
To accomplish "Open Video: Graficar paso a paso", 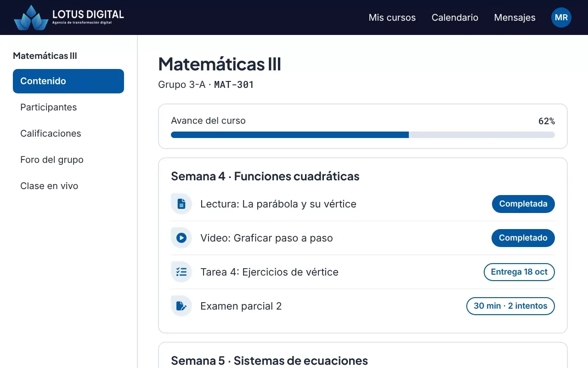I will (266, 238).
